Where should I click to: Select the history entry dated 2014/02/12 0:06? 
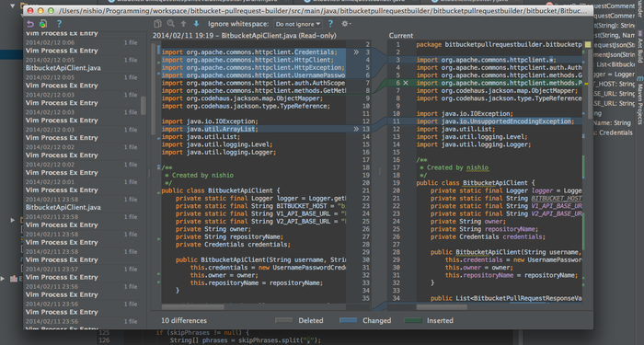(82, 47)
